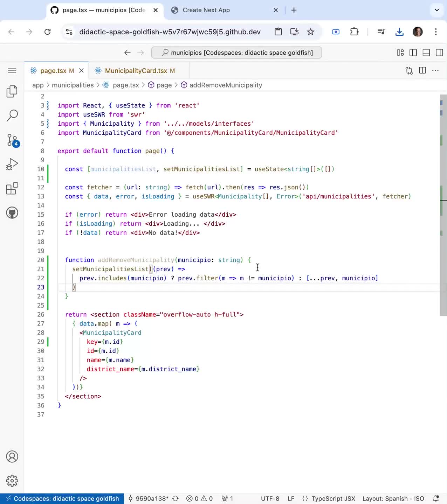447x504 pixels.
Task: Bookmark this page with the star icon
Action: [310, 32]
